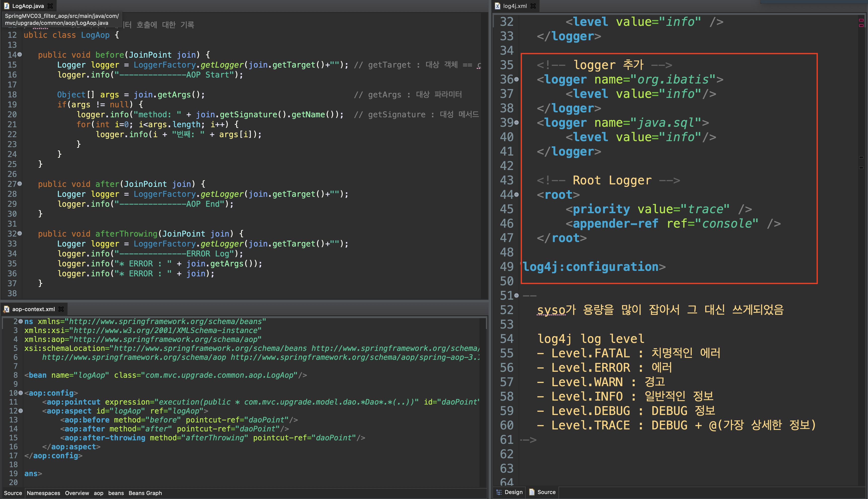Viewport: 868px width, 499px height.
Task: Collapse the aop:config element at line 10
Action: coord(21,393)
